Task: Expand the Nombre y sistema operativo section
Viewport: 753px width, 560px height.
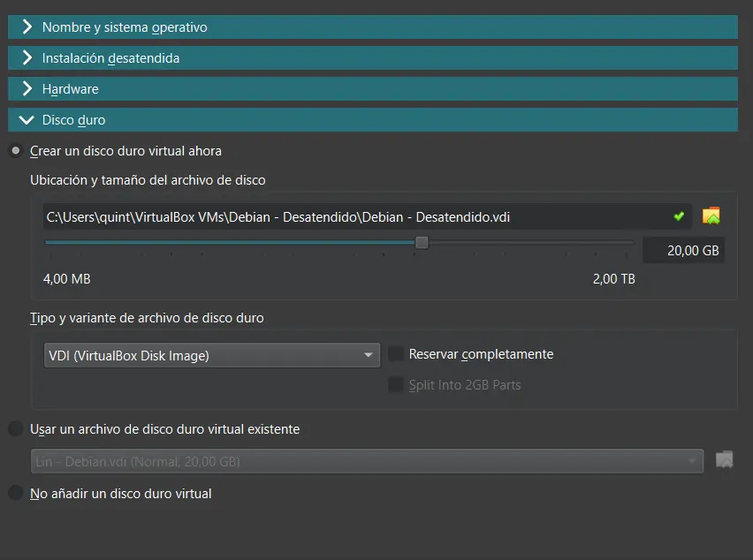Action: click(28, 27)
